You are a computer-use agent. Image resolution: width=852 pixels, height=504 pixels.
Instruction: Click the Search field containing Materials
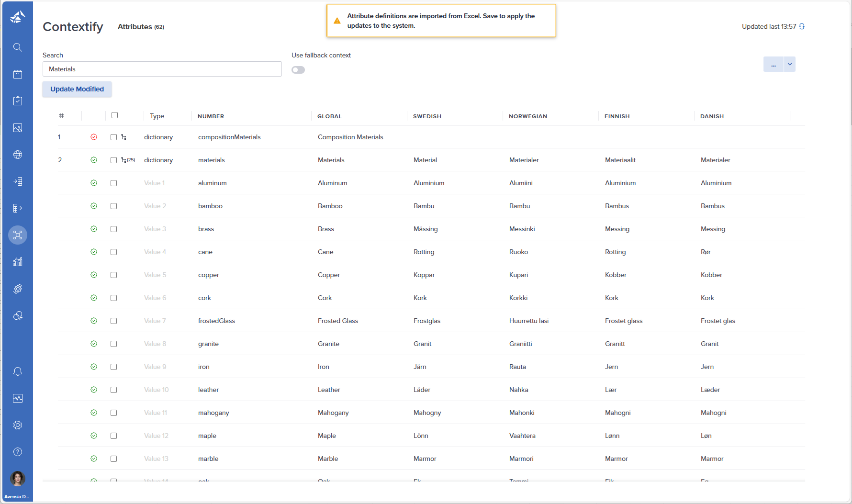tap(162, 69)
